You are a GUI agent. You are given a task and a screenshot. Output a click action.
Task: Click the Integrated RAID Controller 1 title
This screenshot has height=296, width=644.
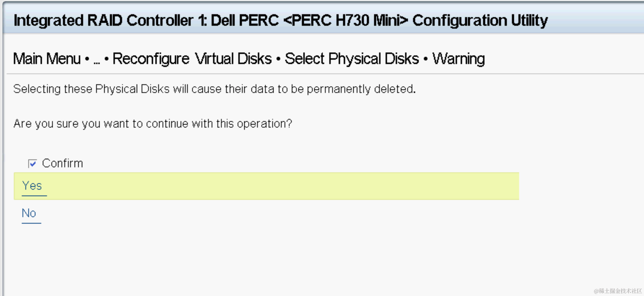tap(110, 20)
